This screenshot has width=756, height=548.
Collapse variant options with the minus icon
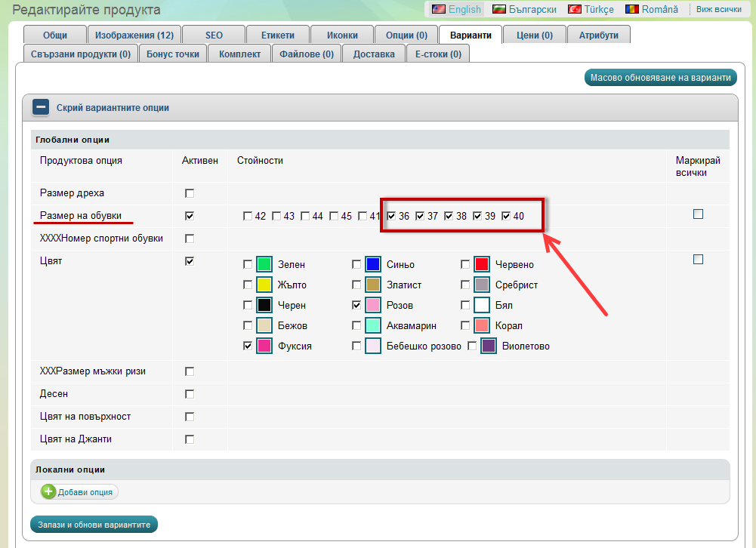tap(41, 108)
